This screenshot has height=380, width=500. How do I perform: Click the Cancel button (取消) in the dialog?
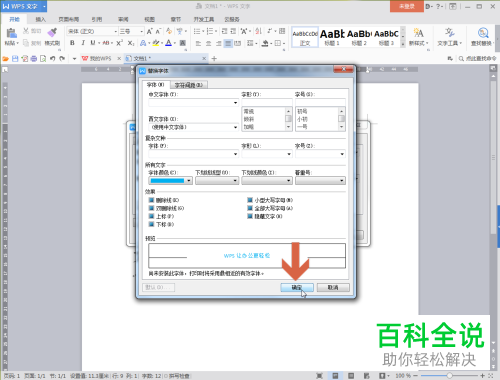[x=333, y=287]
